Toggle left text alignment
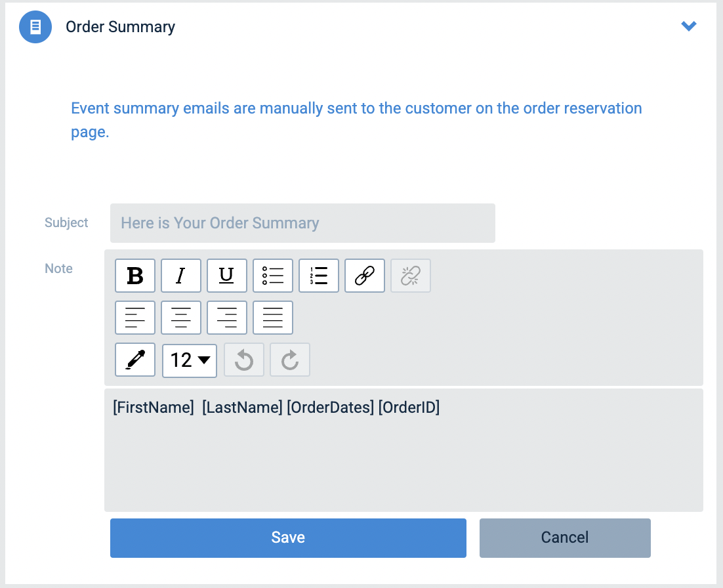The width and height of the screenshot is (723, 588). 135,318
